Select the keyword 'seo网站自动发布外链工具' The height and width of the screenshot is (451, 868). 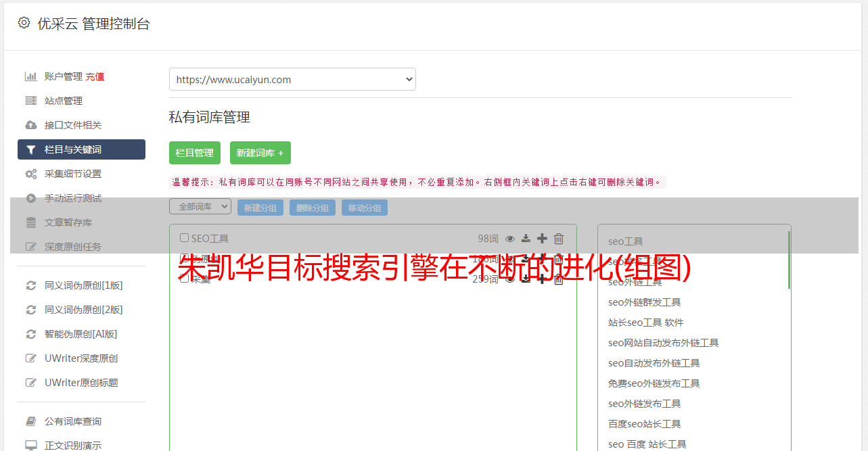pyautogui.click(x=663, y=343)
